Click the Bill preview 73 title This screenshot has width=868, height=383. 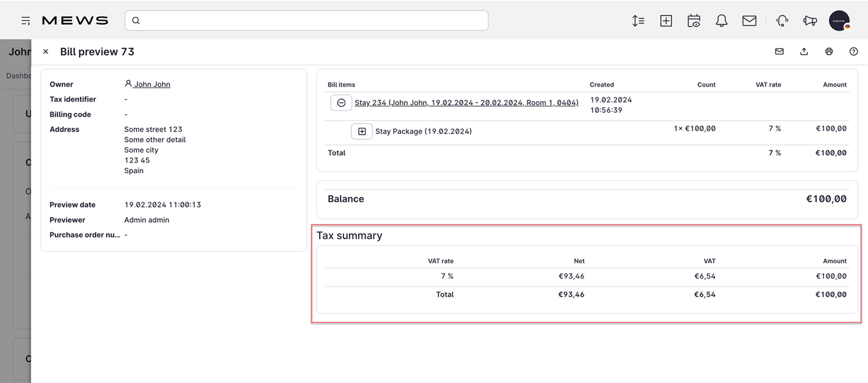(97, 51)
